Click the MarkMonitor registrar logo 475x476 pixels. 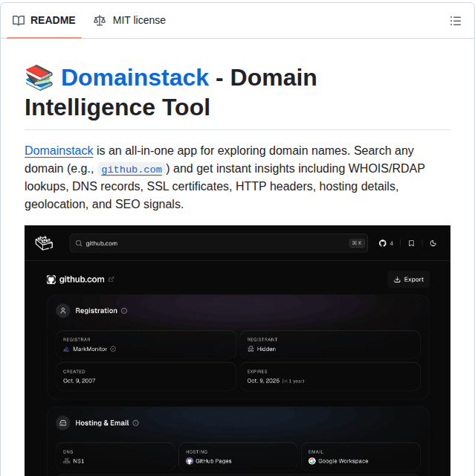(66, 349)
